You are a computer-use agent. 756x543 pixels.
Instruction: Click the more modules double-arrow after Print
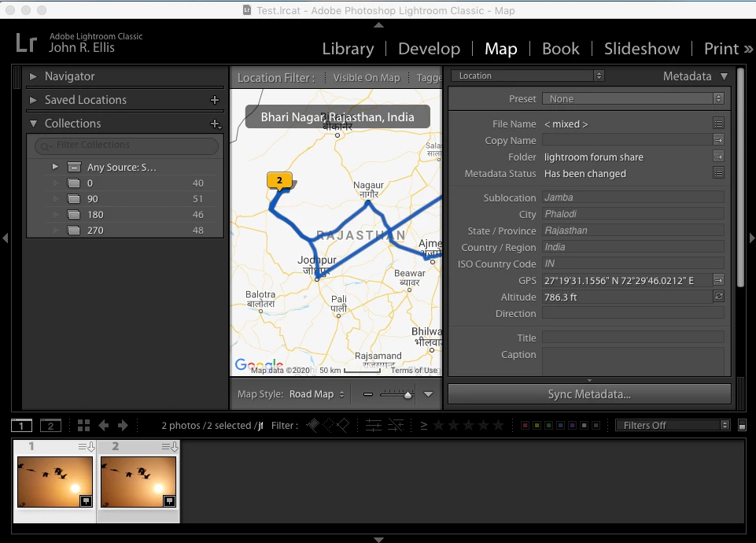748,49
